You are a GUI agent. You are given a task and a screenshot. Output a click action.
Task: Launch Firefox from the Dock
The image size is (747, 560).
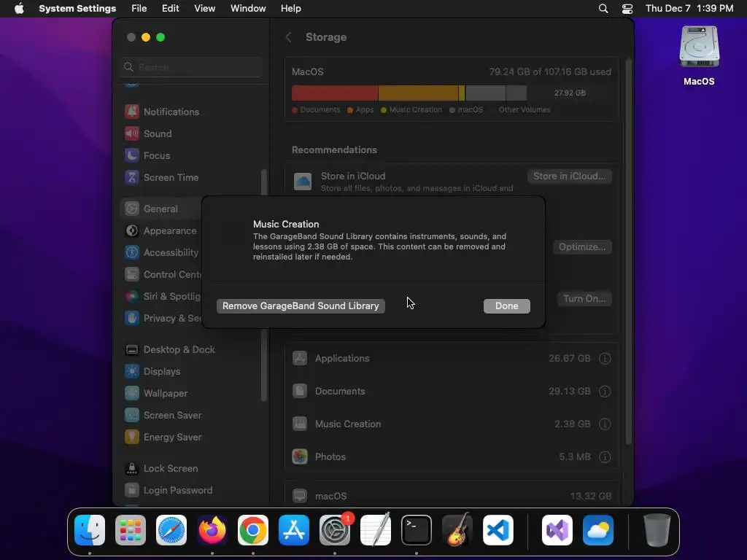212,530
